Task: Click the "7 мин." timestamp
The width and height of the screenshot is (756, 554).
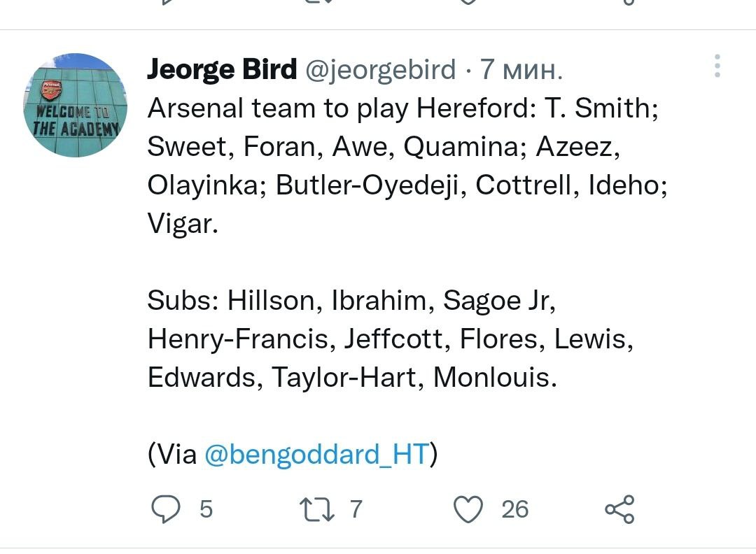Action: click(521, 69)
